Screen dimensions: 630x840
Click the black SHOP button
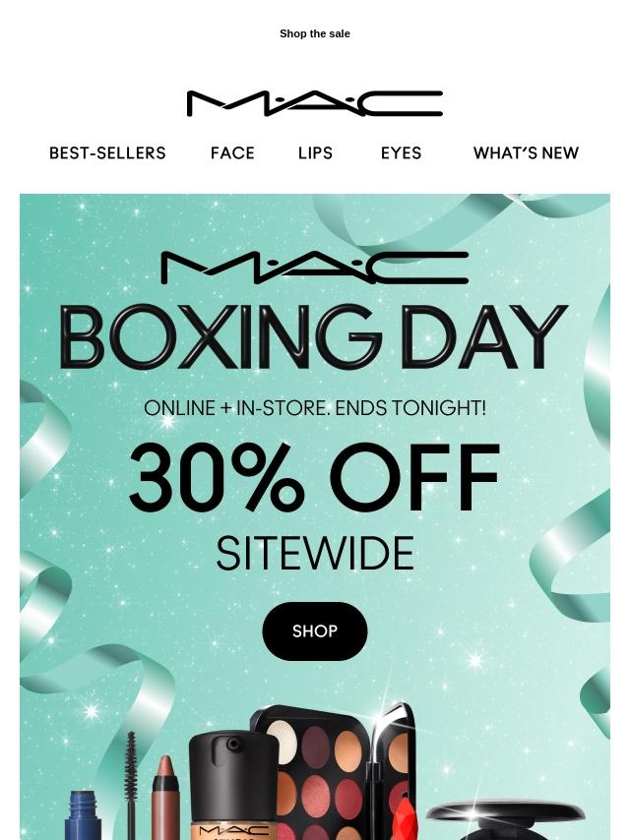(315, 631)
